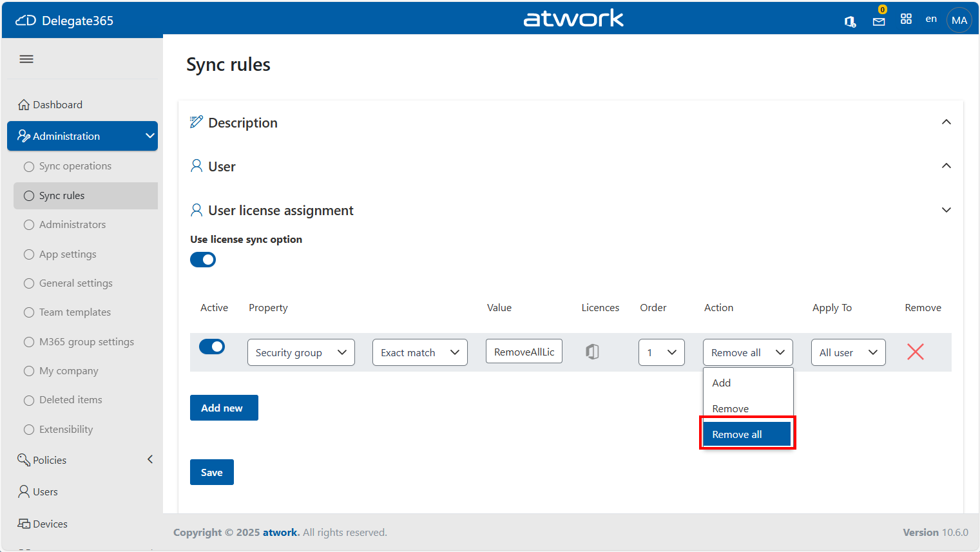Click the apps grid icon
Image resolution: width=980 pixels, height=552 pixels.
pos(906,19)
